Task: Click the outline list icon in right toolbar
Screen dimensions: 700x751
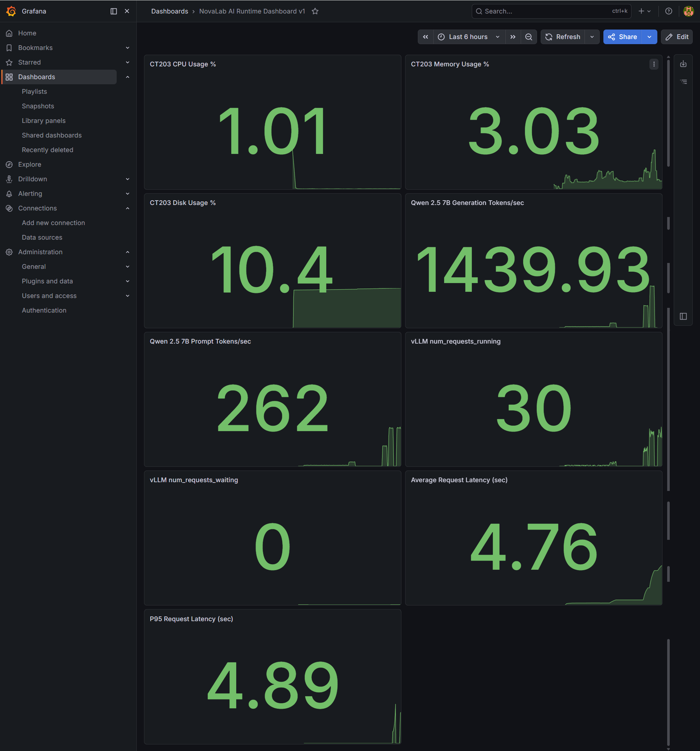Action: point(683,82)
